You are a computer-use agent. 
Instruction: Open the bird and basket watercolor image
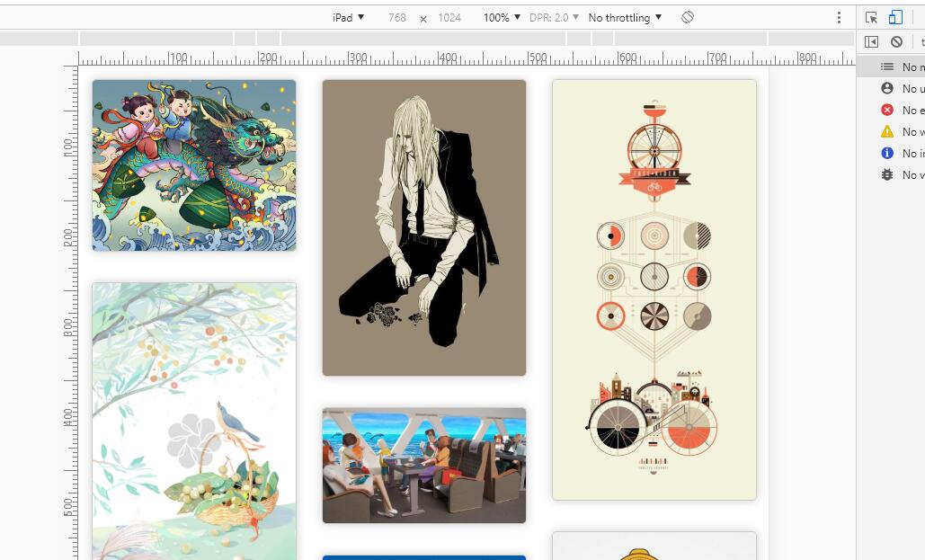[194, 422]
